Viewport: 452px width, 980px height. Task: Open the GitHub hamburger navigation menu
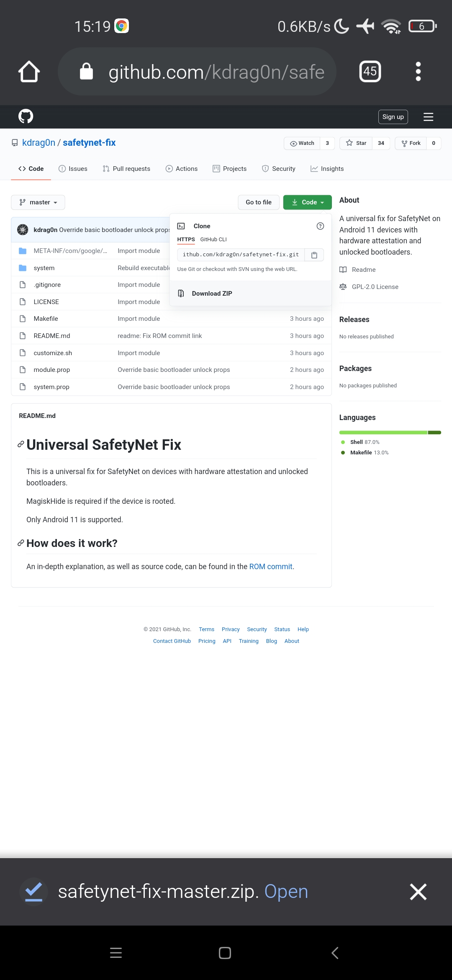coord(428,117)
